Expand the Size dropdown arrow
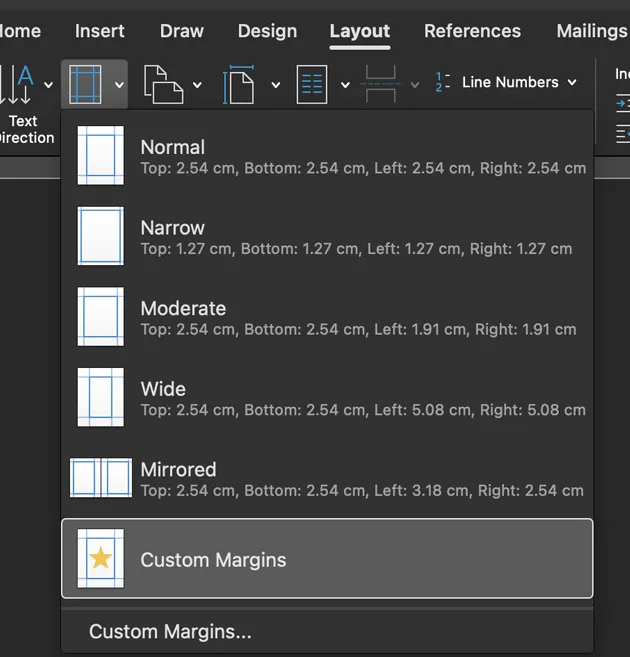This screenshot has width=630, height=657. pos(276,85)
